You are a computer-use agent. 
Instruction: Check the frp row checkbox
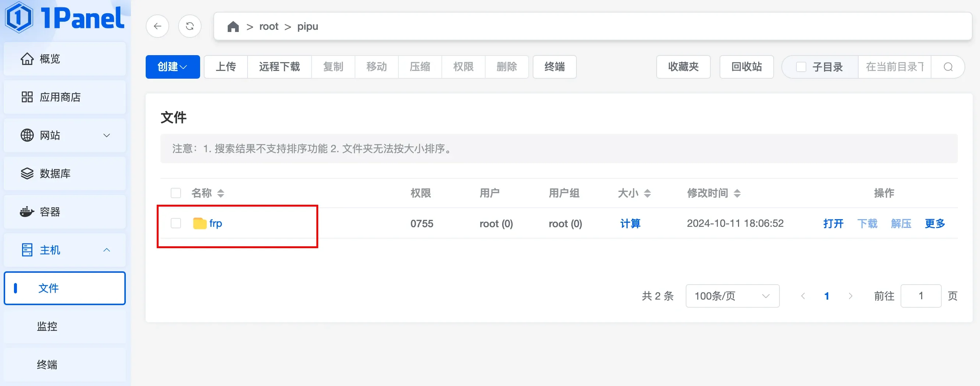coord(176,223)
